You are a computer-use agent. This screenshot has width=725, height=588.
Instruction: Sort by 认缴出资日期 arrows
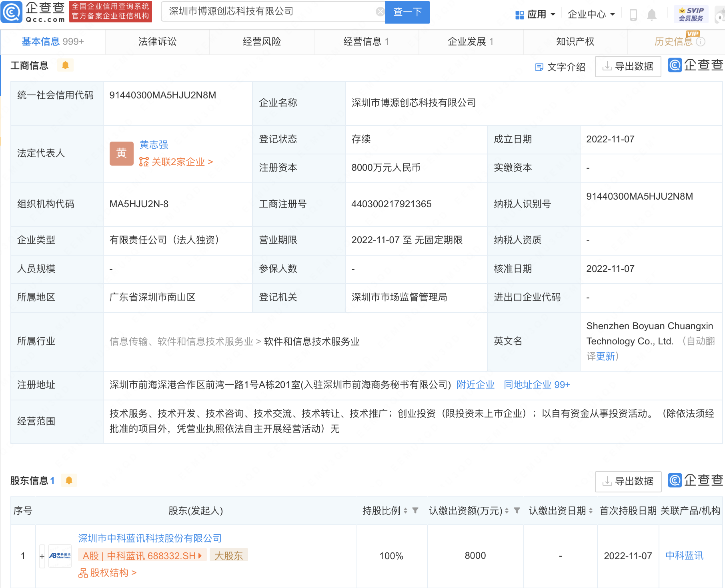591,511
